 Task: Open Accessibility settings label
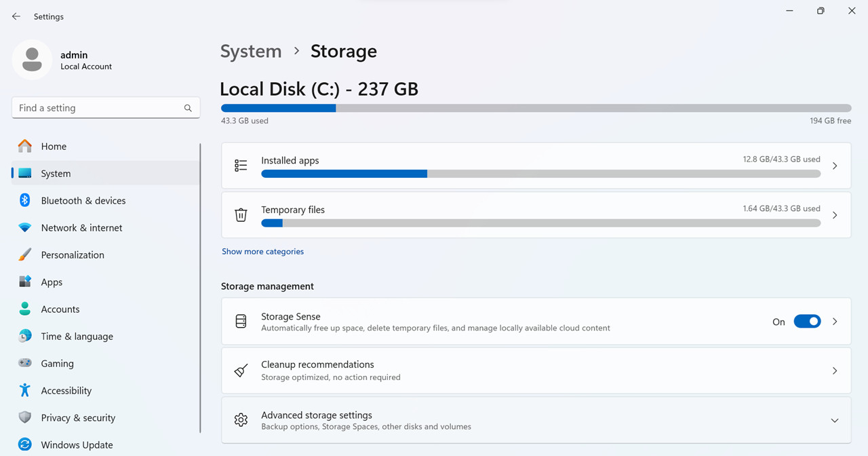tap(66, 390)
